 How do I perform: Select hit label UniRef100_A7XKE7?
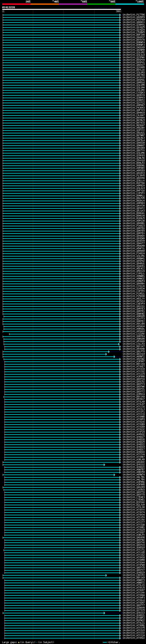pyautogui.click(x=133, y=366)
